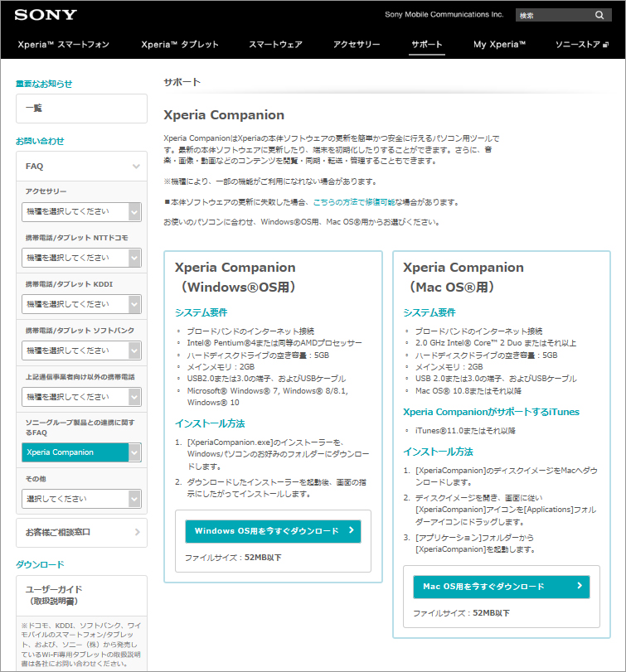Open the スマートウェア navigation item
Screen dimensions: 626x672
[275, 45]
